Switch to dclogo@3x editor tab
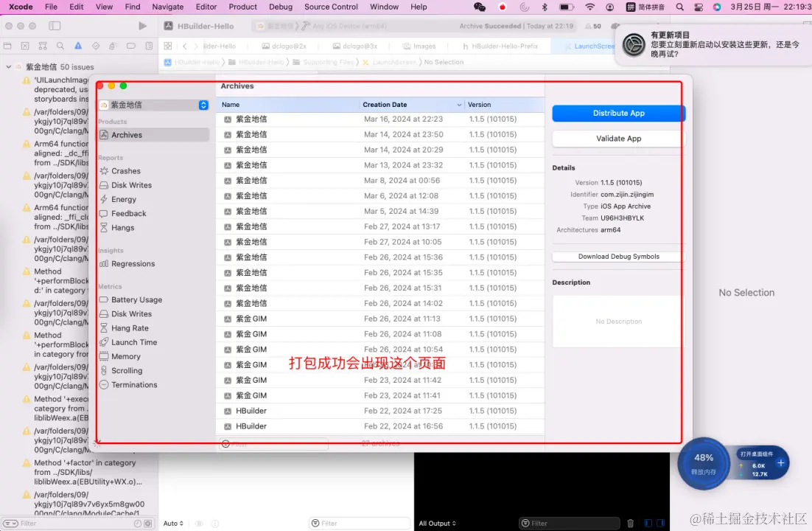812x531 pixels. (x=355, y=46)
